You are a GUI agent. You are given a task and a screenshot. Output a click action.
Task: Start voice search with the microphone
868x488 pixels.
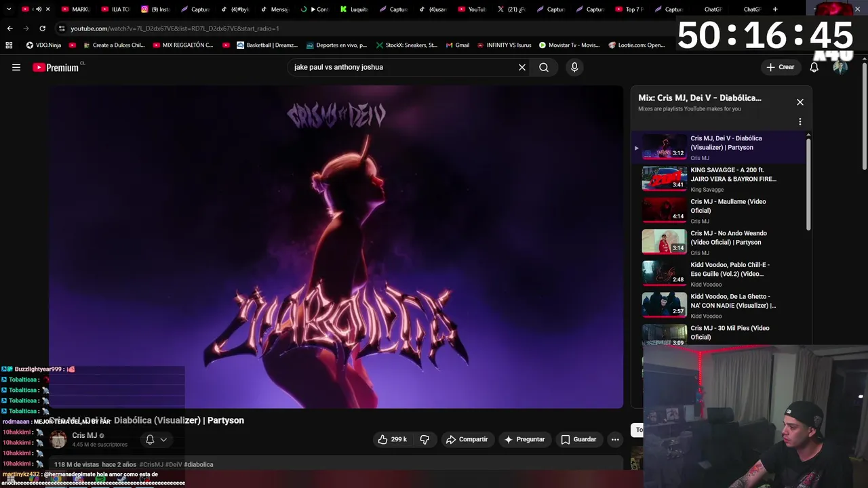[x=574, y=67]
